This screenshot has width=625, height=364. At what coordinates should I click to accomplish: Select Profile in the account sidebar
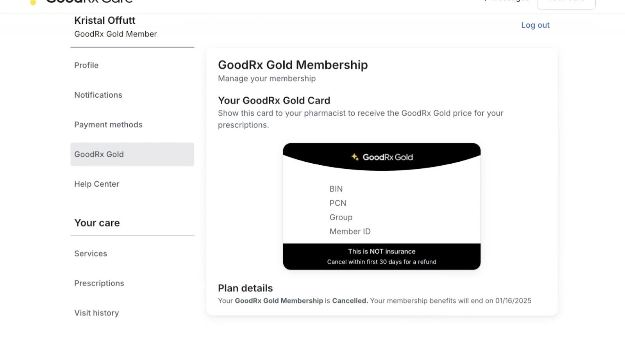pyautogui.click(x=86, y=65)
